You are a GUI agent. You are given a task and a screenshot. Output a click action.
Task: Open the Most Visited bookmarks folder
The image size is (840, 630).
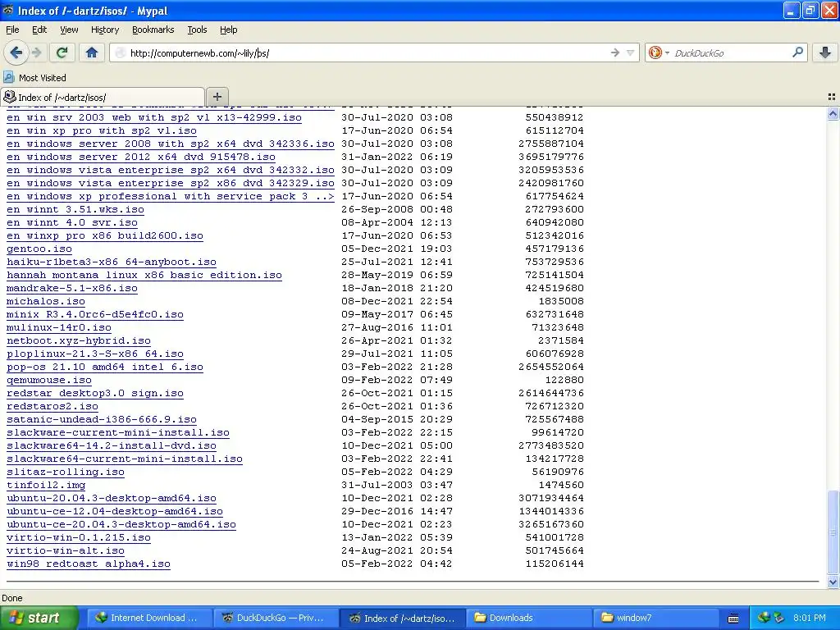tap(34, 78)
